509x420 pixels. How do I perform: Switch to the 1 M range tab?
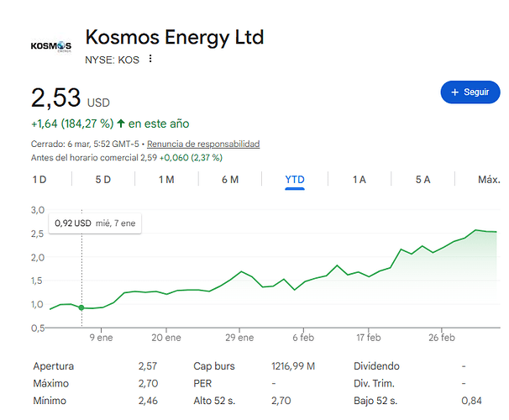point(166,180)
